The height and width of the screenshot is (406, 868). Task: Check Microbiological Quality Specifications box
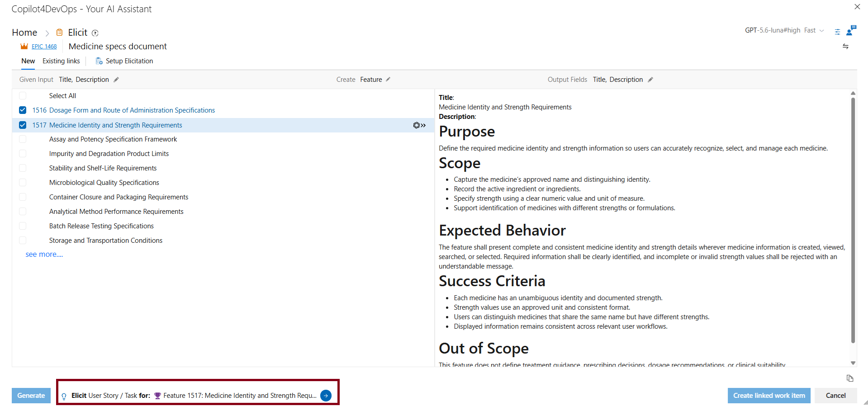coord(23,183)
